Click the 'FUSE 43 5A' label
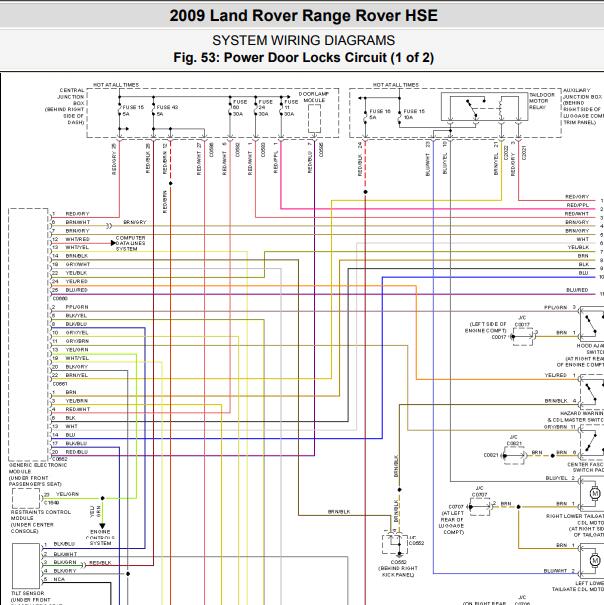 coord(167,110)
